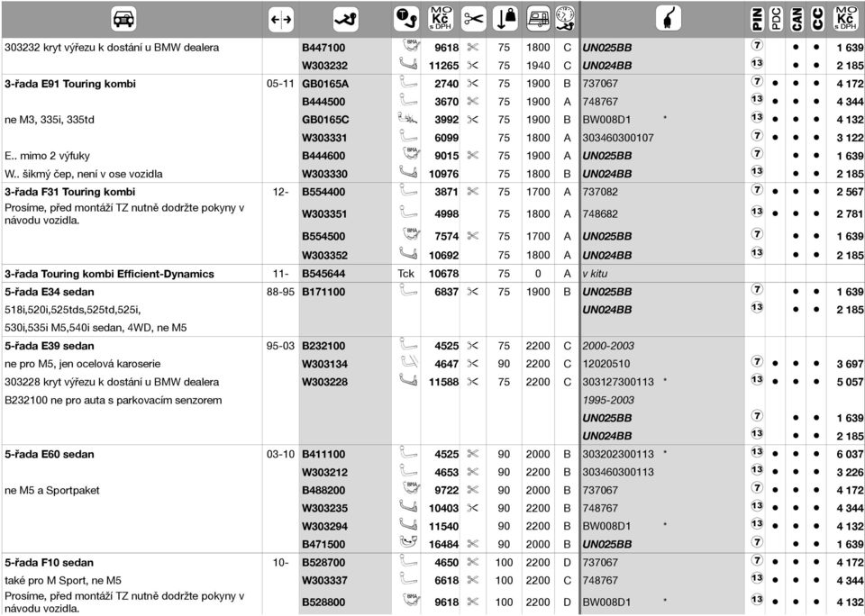Click product code W303337
Viewport: 865px width, 616px height.
coord(325,580)
